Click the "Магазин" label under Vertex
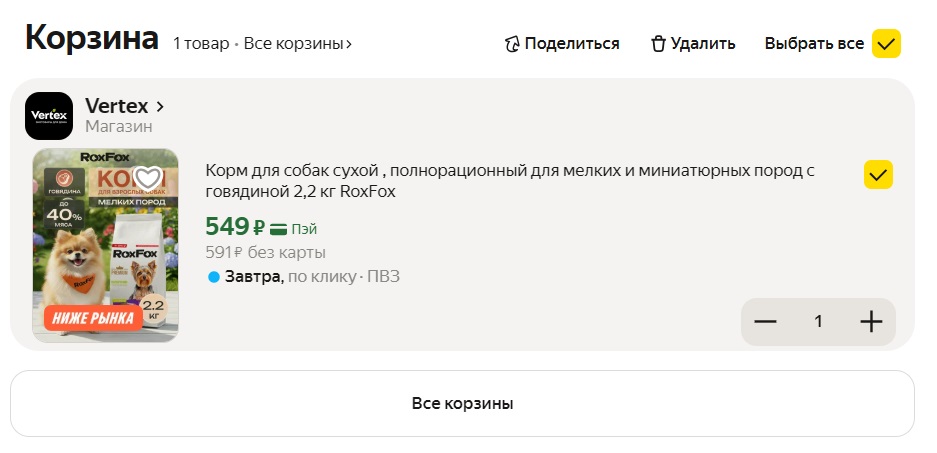The width and height of the screenshot is (937, 453). pos(119,127)
